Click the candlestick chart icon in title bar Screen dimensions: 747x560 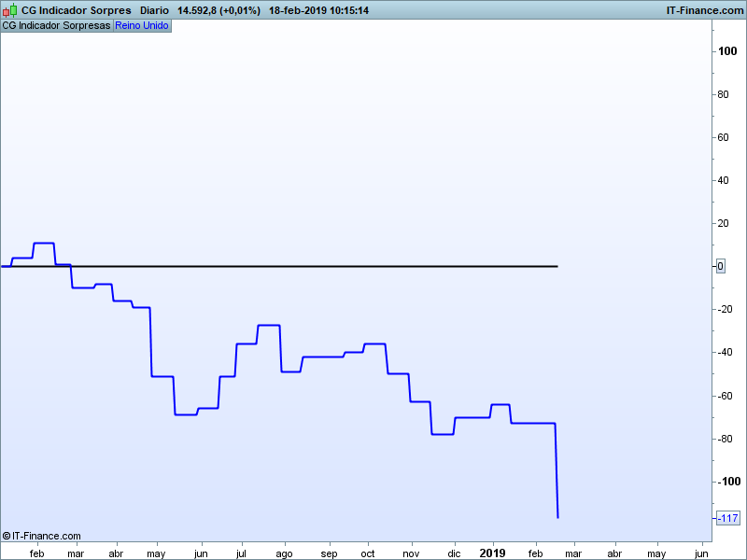tap(10, 10)
